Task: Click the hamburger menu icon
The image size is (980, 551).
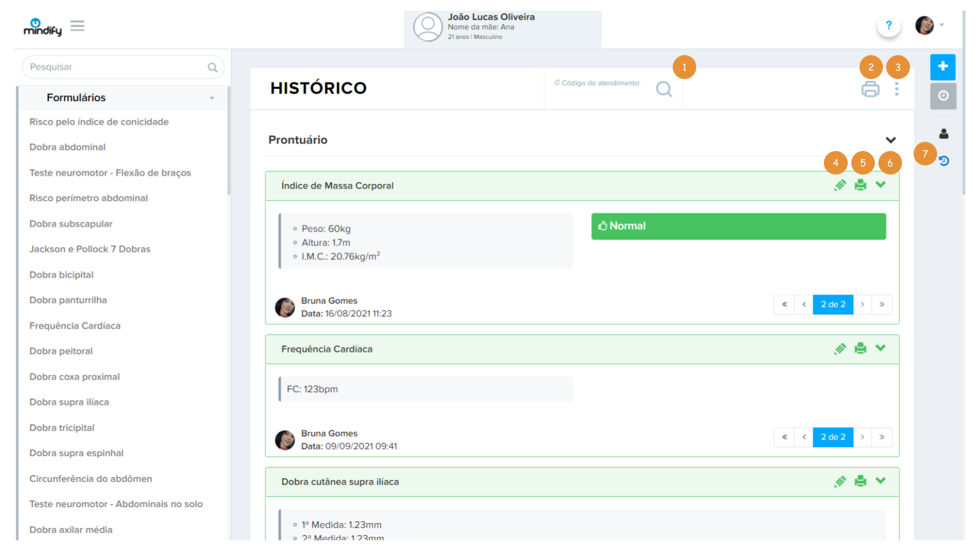Action: pos(77,26)
